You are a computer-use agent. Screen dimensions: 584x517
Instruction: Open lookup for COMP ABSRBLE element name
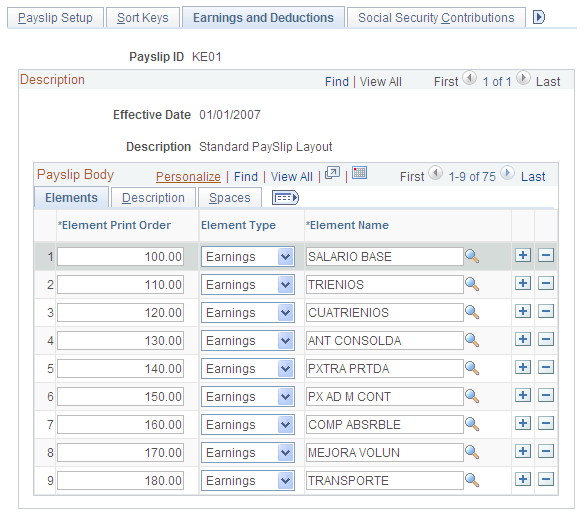click(x=472, y=424)
